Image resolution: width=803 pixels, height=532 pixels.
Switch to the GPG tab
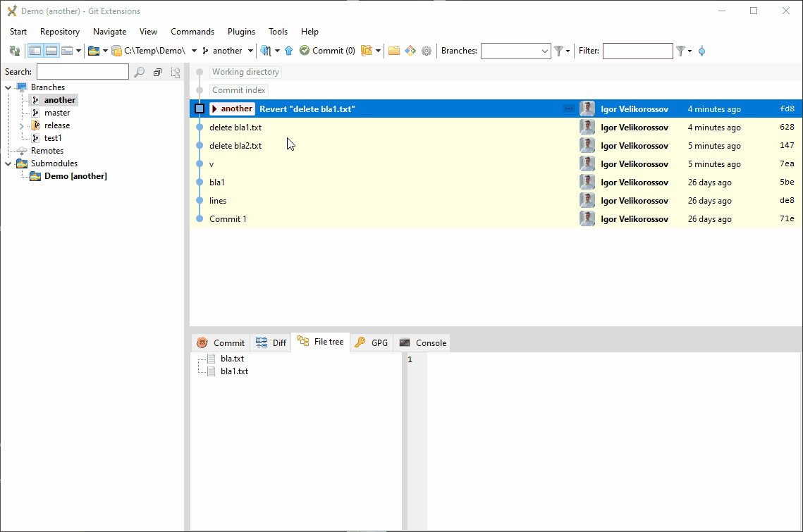click(x=372, y=343)
